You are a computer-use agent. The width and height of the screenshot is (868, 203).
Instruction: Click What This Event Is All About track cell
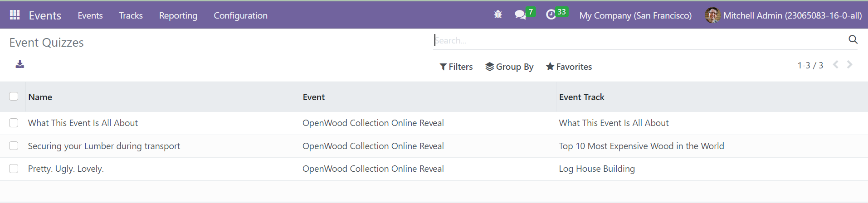(614, 123)
